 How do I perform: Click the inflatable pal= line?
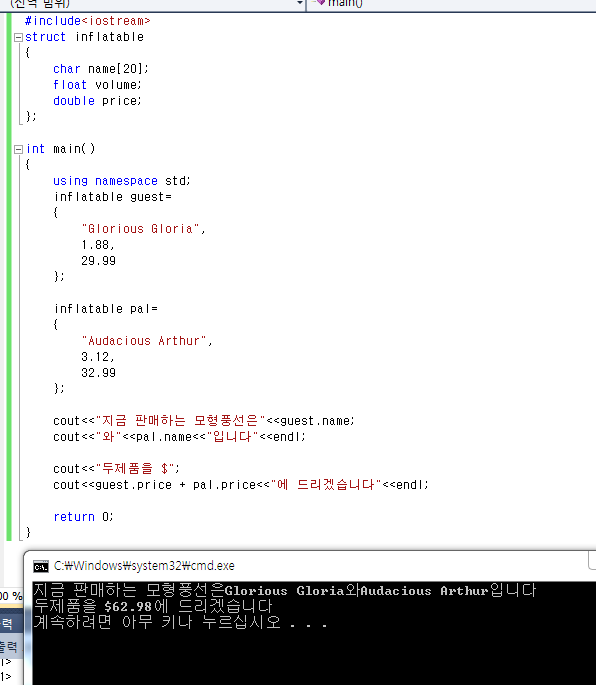(x=106, y=309)
